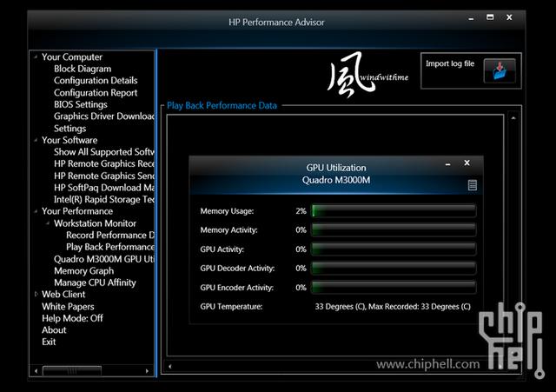
Task: Maximize the HP Performance Advisor window
Action: point(490,17)
